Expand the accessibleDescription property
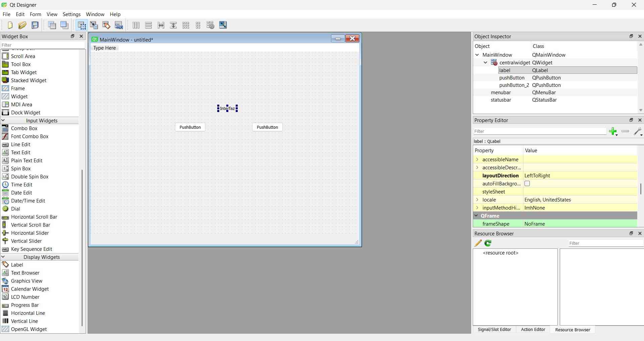644x341 pixels. tap(477, 167)
